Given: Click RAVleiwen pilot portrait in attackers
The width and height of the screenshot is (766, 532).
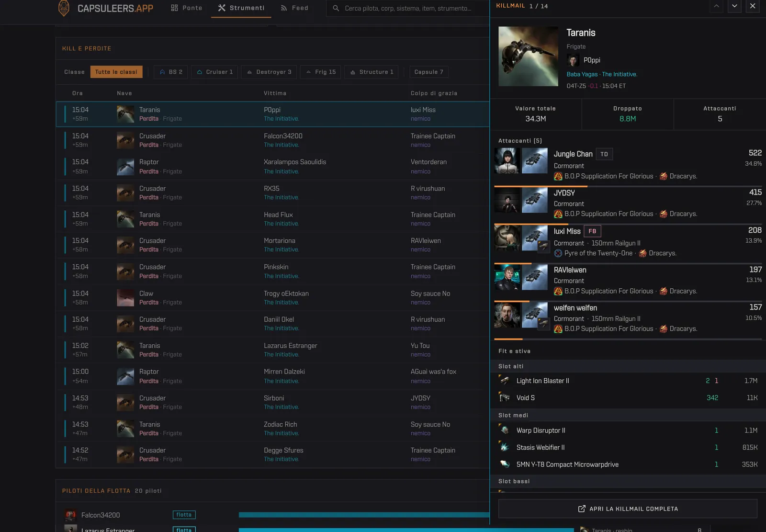Looking at the screenshot, I should (x=507, y=277).
